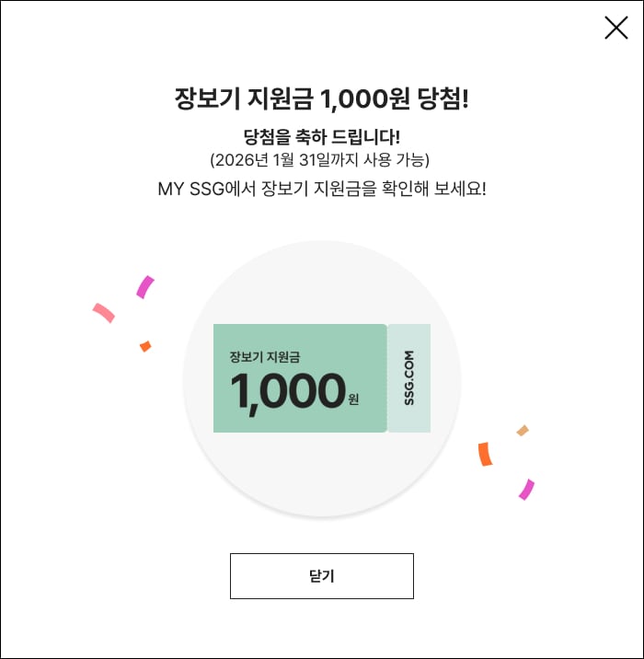The height and width of the screenshot is (659, 644).
Task: Click the magenta confetti piece at lower right
Action: 526,489
